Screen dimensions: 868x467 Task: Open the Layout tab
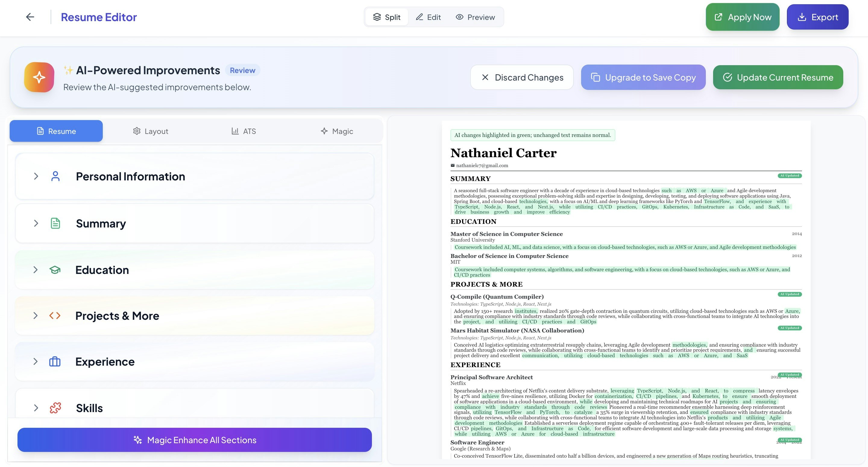[x=150, y=131]
